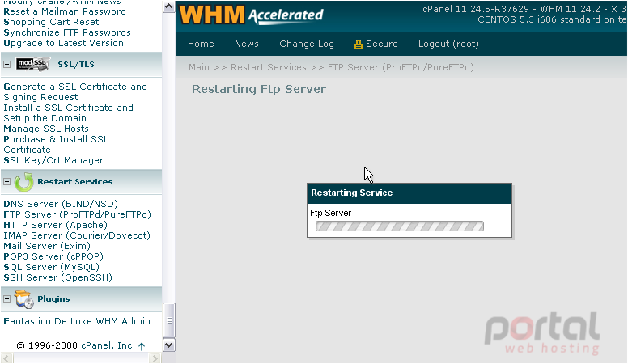The width and height of the screenshot is (628, 364).
Task: Click the green Restart Services arrow icon
Action: point(23,182)
